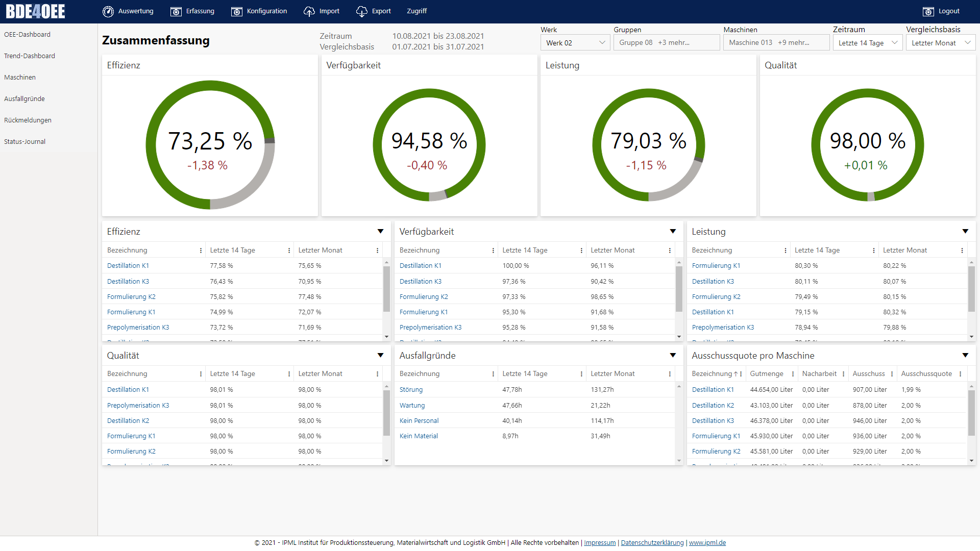Open Bezeichnung column menu in Ausfallgründe table
The height and width of the screenshot is (551, 980).
(x=493, y=374)
